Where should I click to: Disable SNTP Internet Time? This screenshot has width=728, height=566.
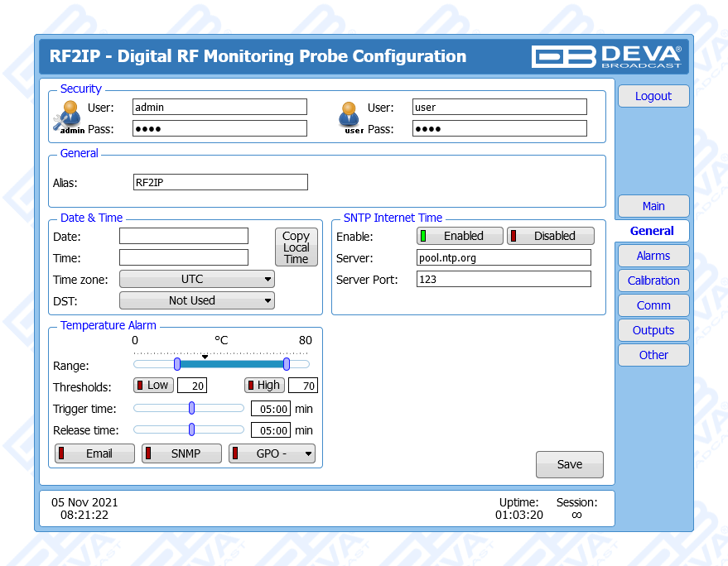(x=551, y=236)
